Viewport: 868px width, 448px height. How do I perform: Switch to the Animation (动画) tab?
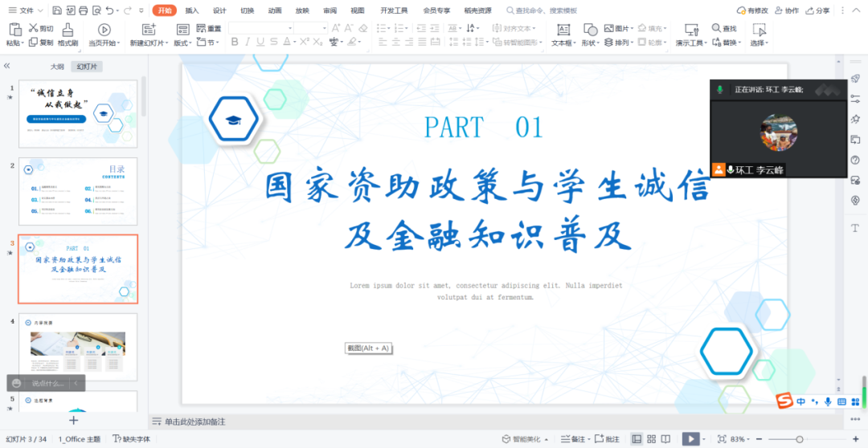(x=275, y=10)
